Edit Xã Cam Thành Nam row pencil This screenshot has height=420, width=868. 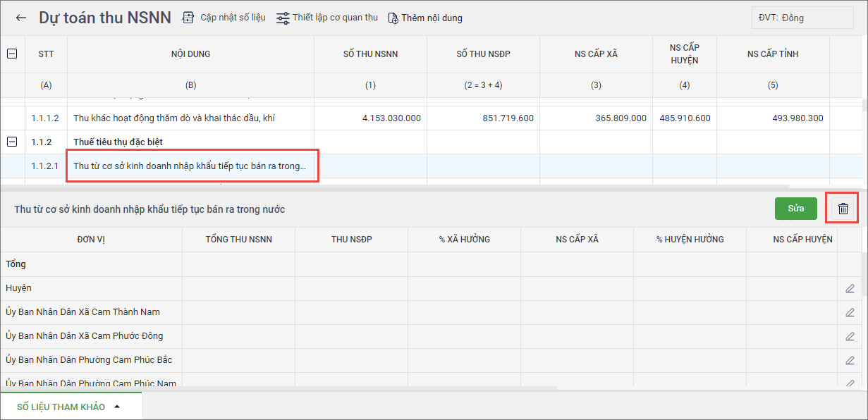(850, 312)
